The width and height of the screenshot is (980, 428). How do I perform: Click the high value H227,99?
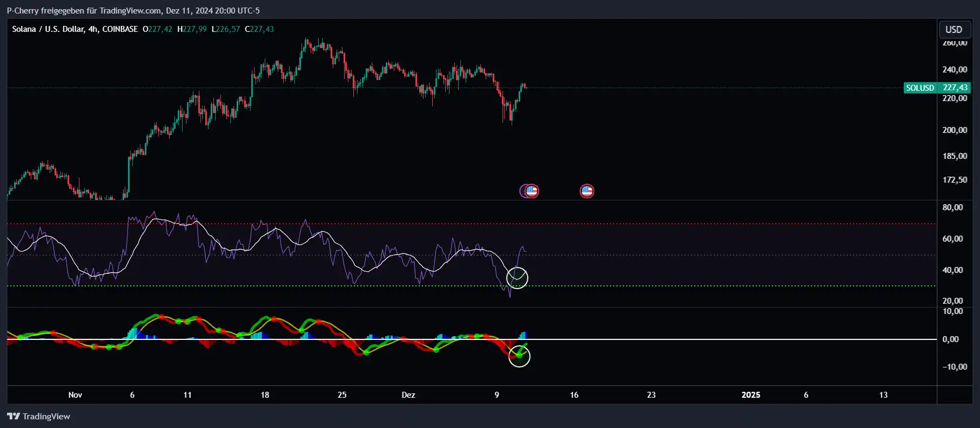[x=192, y=29]
